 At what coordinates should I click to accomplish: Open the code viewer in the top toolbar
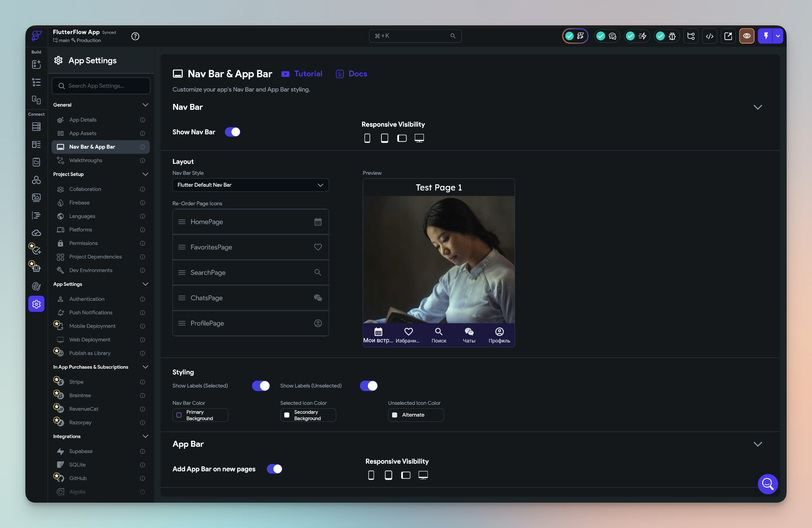point(710,36)
